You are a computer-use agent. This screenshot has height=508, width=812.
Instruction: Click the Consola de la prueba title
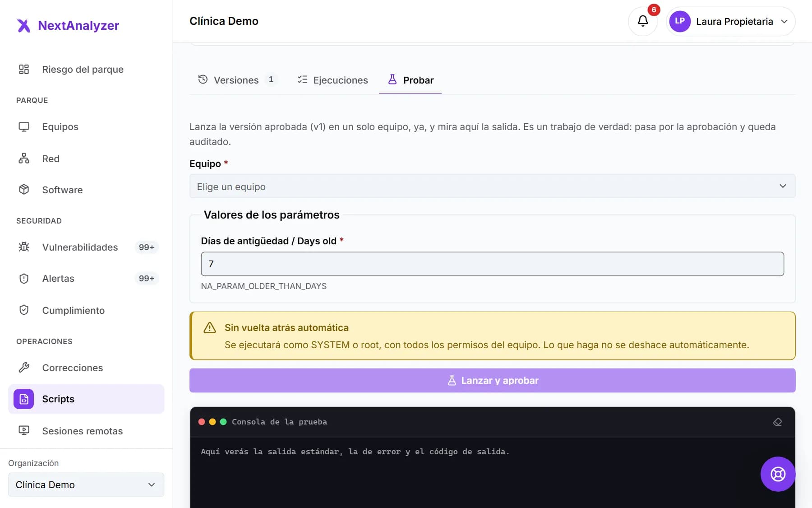tap(279, 422)
